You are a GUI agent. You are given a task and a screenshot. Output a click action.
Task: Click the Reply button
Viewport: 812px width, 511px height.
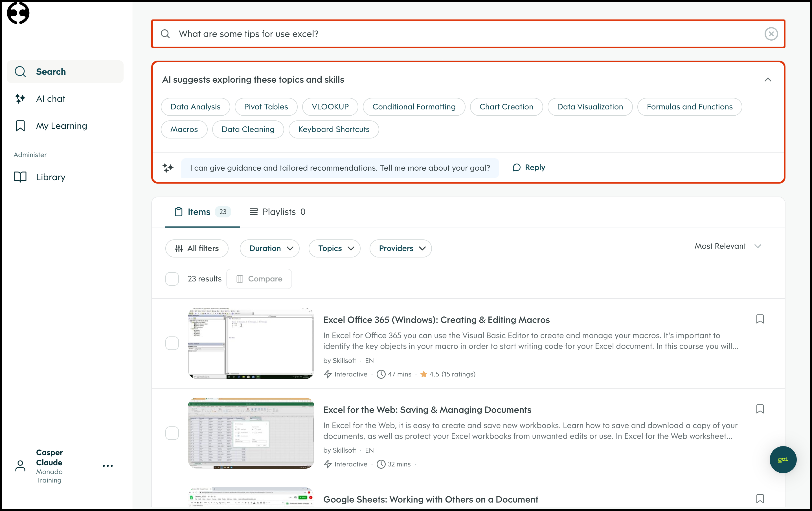[x=529, y=168]
